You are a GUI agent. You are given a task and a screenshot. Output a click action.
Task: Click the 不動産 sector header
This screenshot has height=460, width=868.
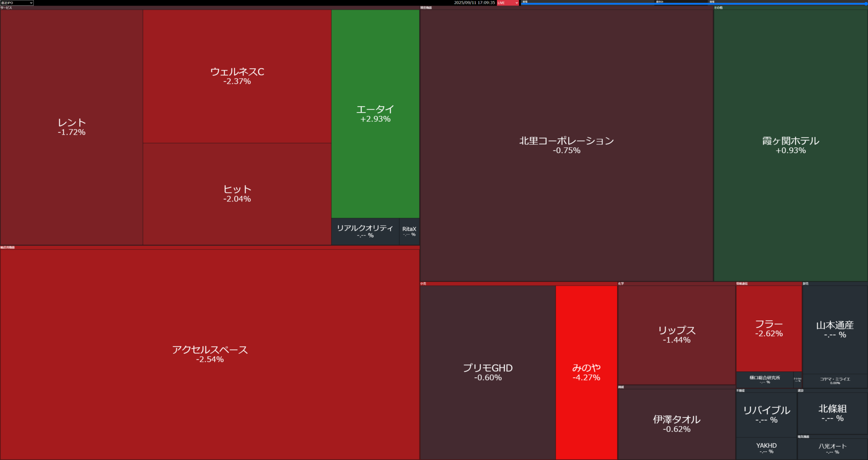[766, 390]
